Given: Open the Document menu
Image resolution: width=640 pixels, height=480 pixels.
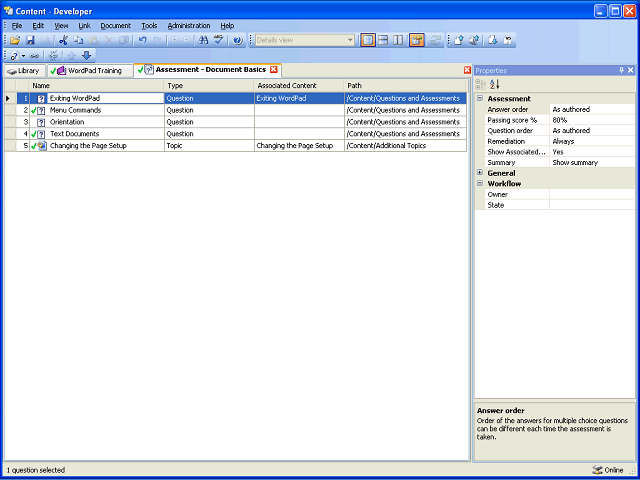Looking at the screenshot, I should [116, 26].
